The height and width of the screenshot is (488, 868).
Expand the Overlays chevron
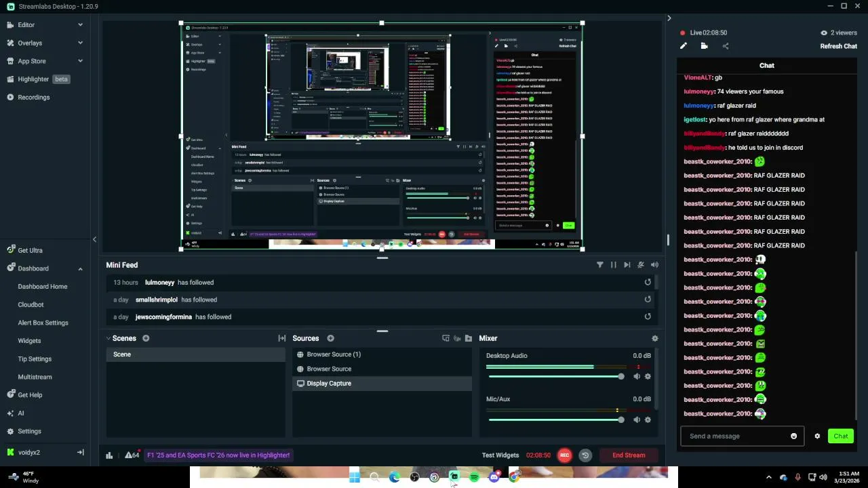tap(80, 43)
